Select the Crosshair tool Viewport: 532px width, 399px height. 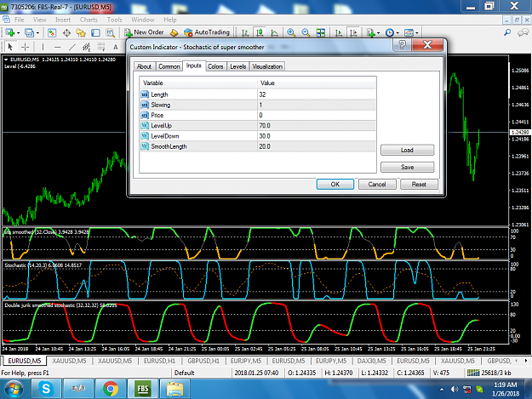pos(25,47)
